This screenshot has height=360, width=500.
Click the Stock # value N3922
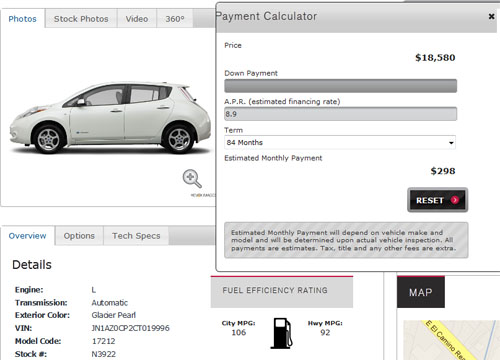click(103, 354)
